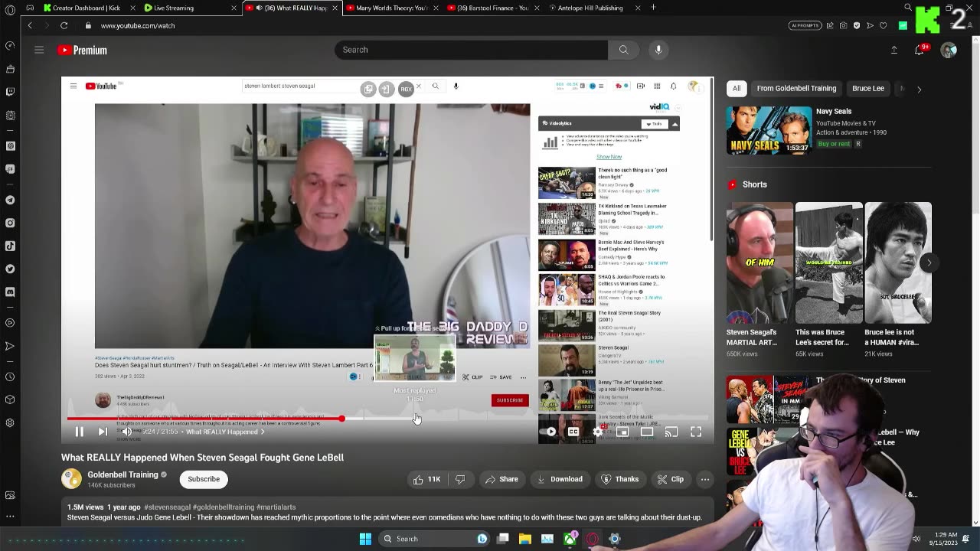Open 'This was Bruce Lee's secret' short
The width and height of the screenshot is (980, 551).
[828, 262]
